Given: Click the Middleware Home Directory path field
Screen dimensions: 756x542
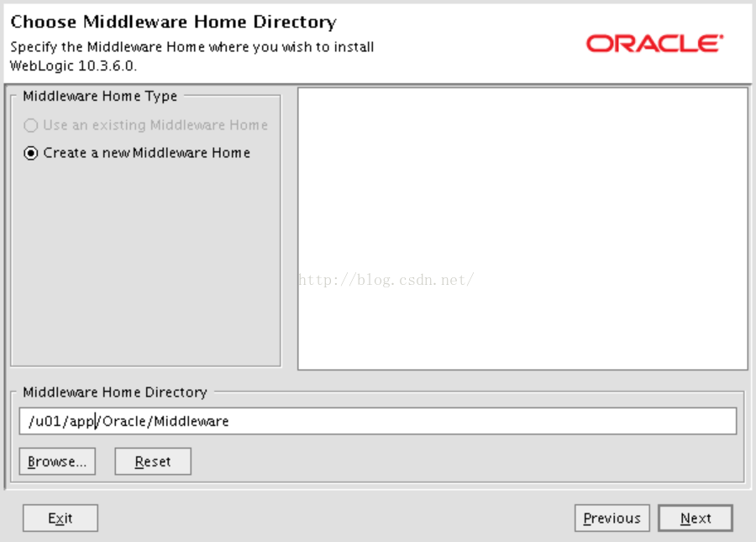Looking at the screenshot, I should pos(378,421).
